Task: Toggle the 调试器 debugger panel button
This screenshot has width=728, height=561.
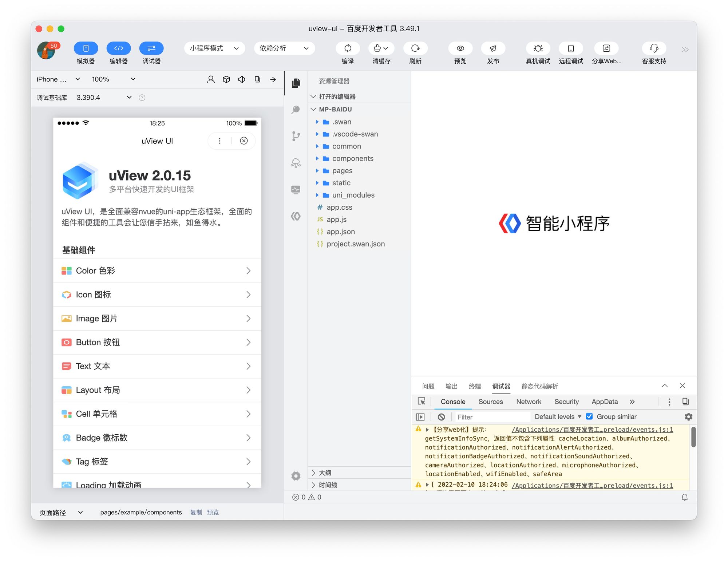Action: 151,48
